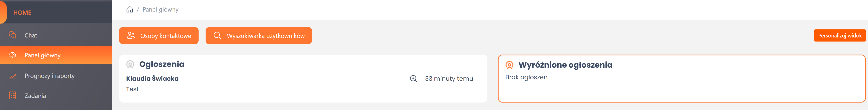Open Zadania from the sidebar
The image size is (868, 110).
pyautogui.click(x=35, y=96)
